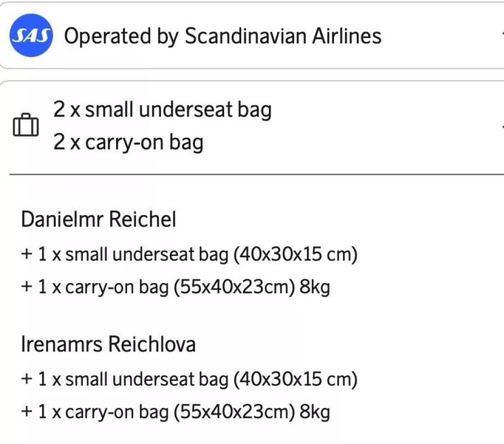Select Danielmr's carry-on bag line

175,287
